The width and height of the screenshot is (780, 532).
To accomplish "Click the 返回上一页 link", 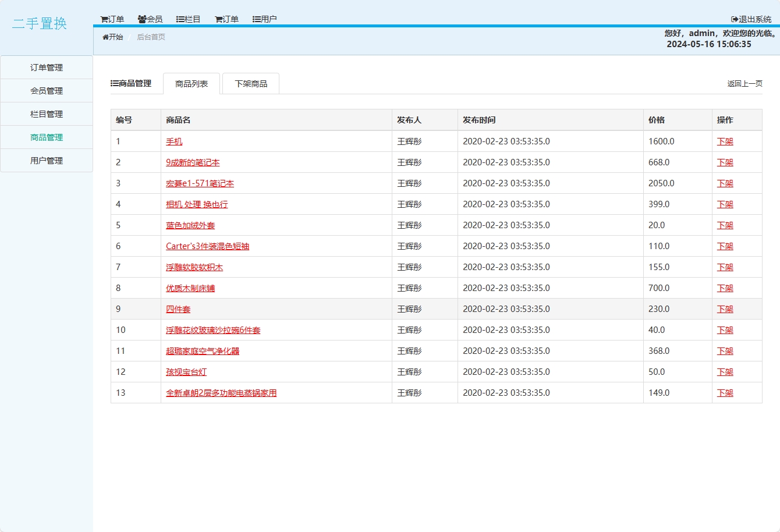I will coord(744,84).
